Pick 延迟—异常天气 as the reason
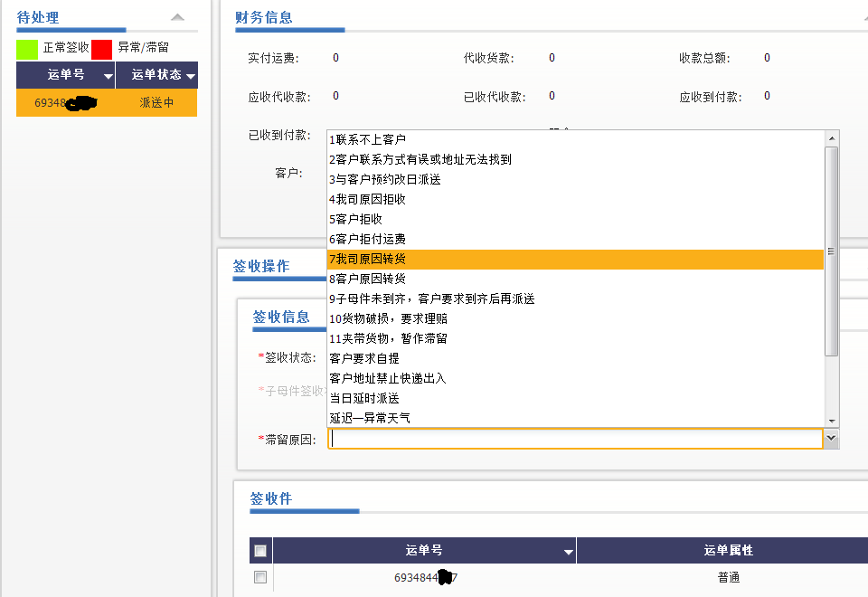 370,418
